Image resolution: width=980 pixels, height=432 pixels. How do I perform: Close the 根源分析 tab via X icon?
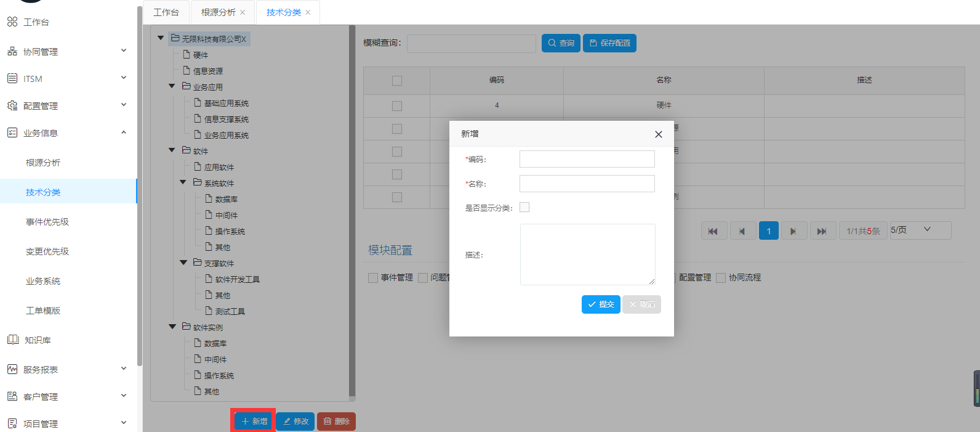(x=243, y=12)
